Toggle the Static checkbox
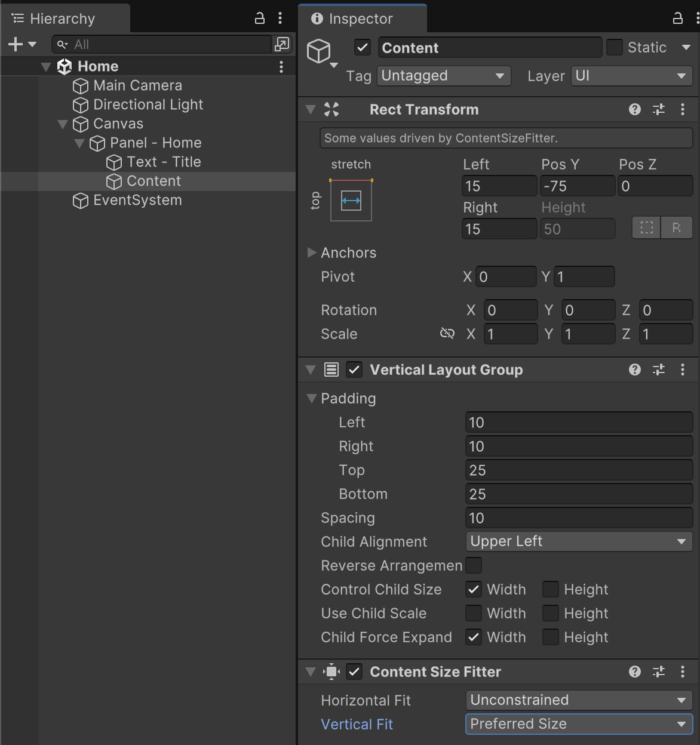This screenshot has height=745, width=700. pos(615,48)
